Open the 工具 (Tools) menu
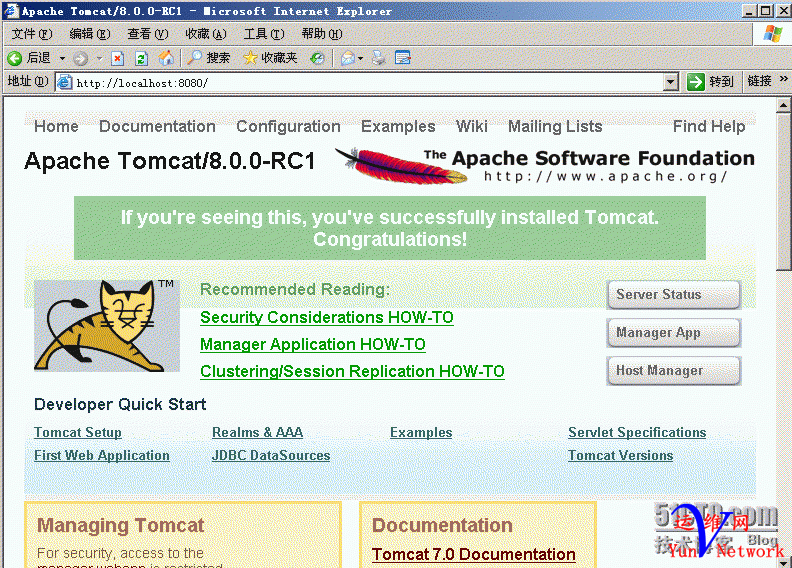The width and height of the screenshot is (792, 568). [x=264, y=34]
